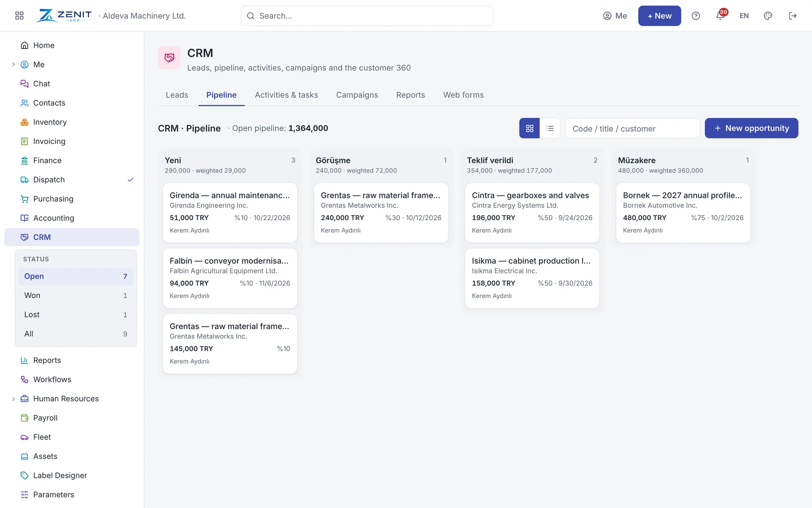Open Fleet module
Image resolution: width=812 pixels, height=508 pixels.
pos(72,437)
